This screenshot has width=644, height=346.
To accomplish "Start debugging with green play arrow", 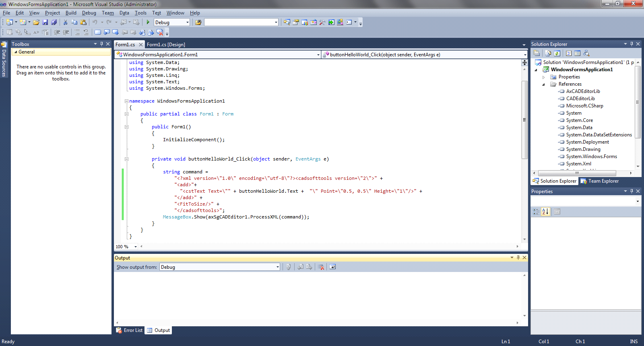I will coord(148,23).
